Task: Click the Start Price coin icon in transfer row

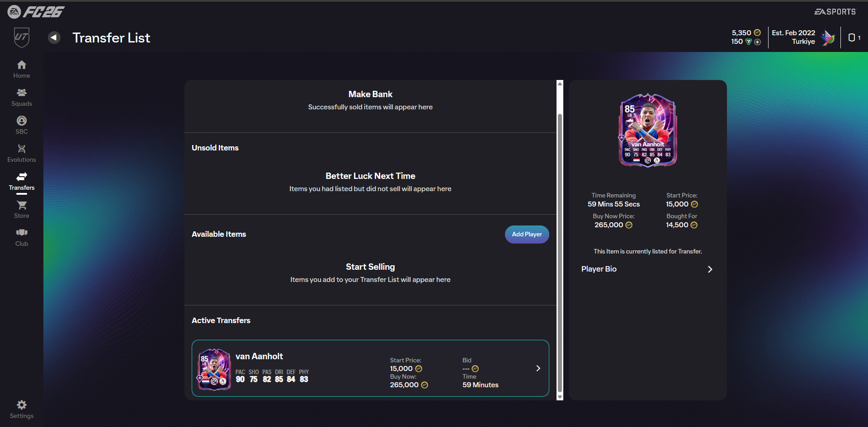Action: (x=419, y=369)
